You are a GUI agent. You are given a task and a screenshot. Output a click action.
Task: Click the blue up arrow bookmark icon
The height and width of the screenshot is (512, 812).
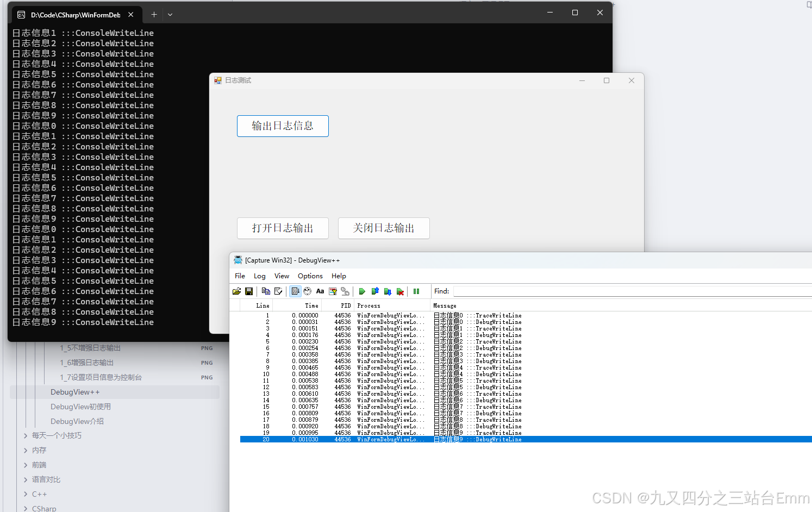[375, 291]
